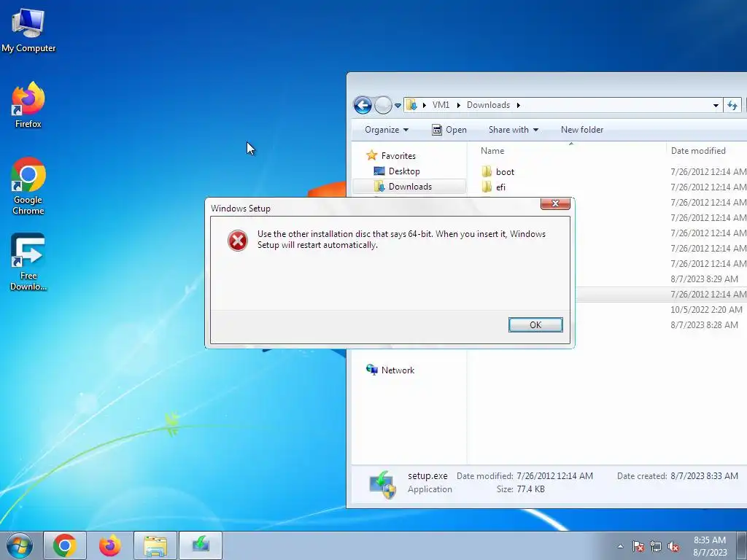Screen dimensions: 747x560
Task: Open the Action Center flag icon
Action: tap(638, 546)
